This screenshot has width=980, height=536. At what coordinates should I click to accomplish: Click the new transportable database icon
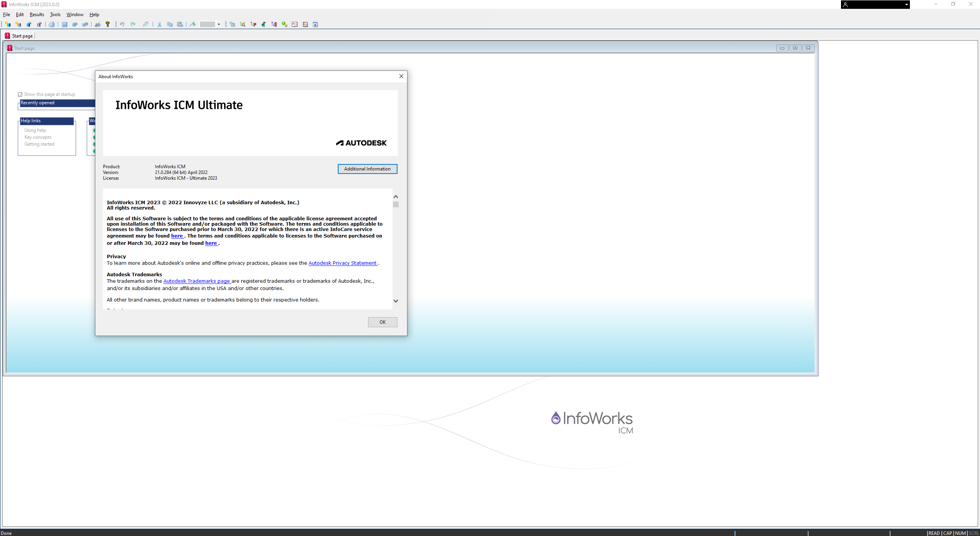[x=18, y=24]
